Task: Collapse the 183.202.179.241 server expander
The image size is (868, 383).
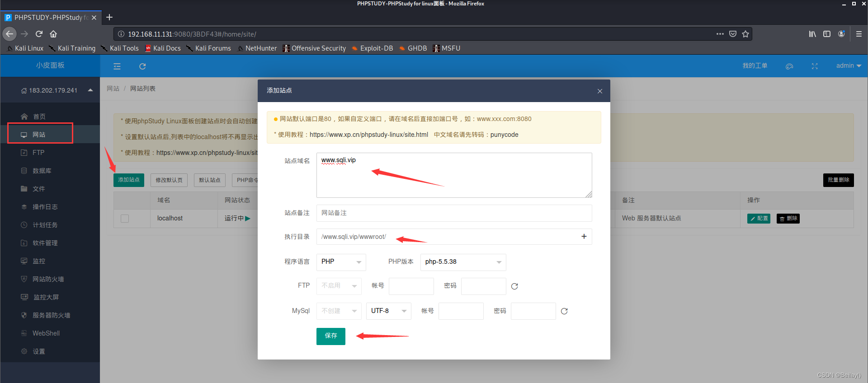Action: coord(90,90)
